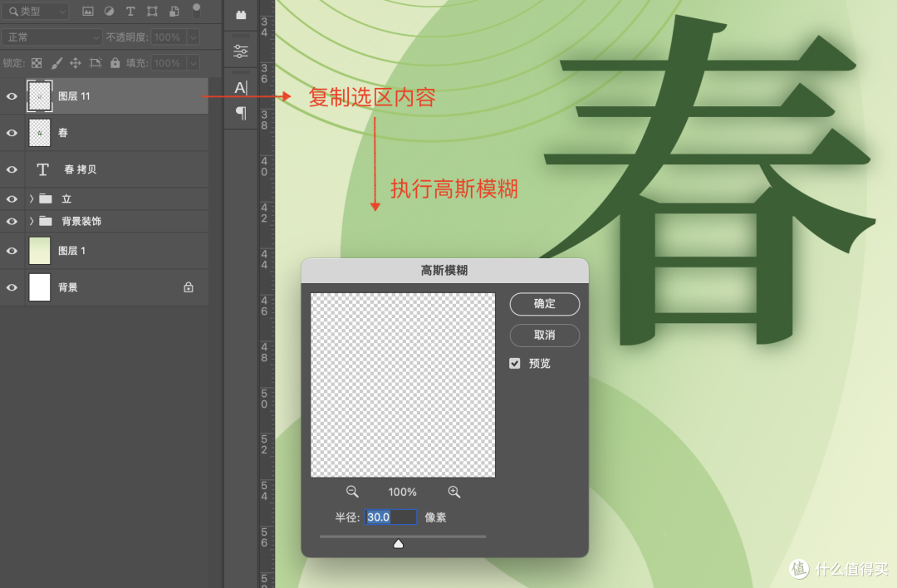Click the 填充 100% value field

pos(168,63)
